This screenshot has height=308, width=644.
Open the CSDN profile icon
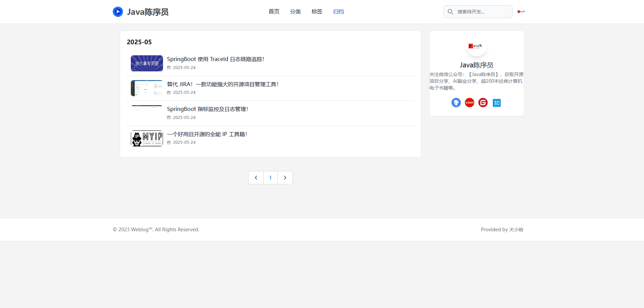pyautogui.click(x=469, y=103)
